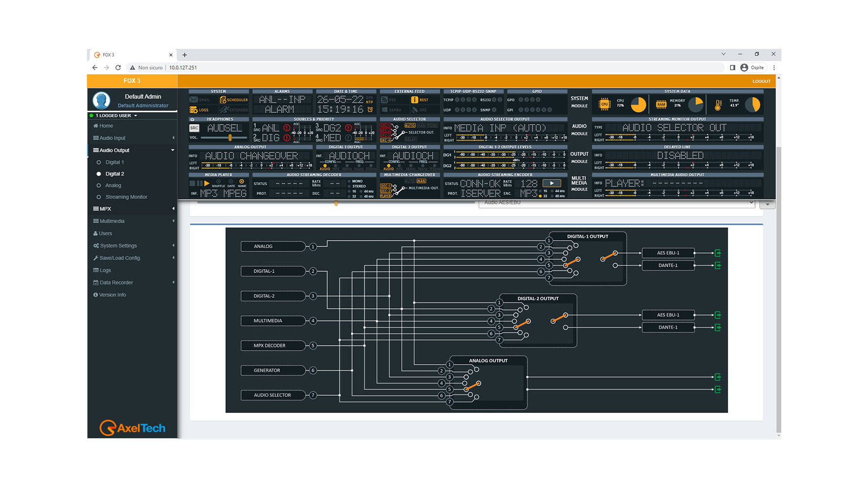
Task: Click the Logout link
Action: [761, 81]
